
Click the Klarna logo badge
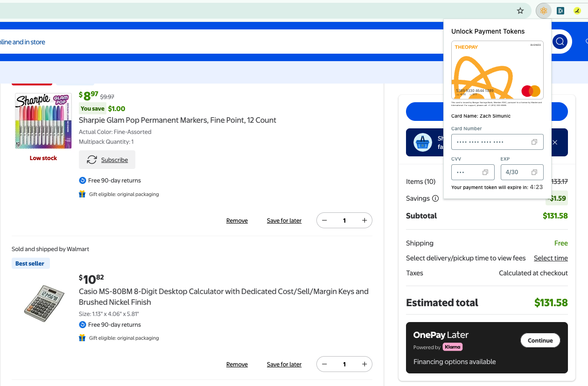tap(452, 347)
